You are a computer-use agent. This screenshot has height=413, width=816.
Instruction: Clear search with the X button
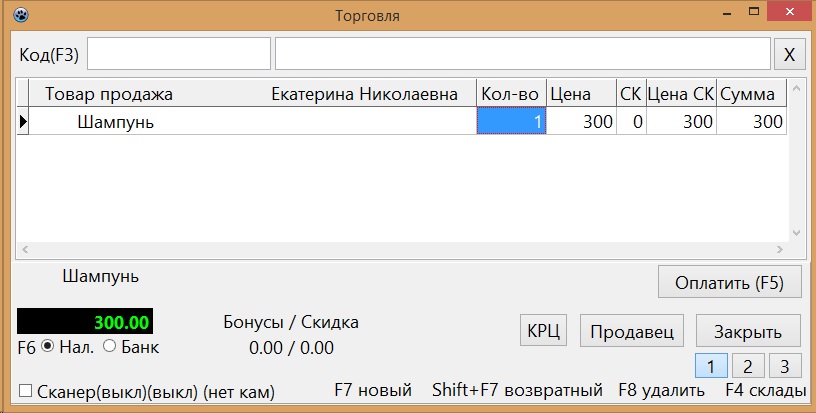coord(789,54)
